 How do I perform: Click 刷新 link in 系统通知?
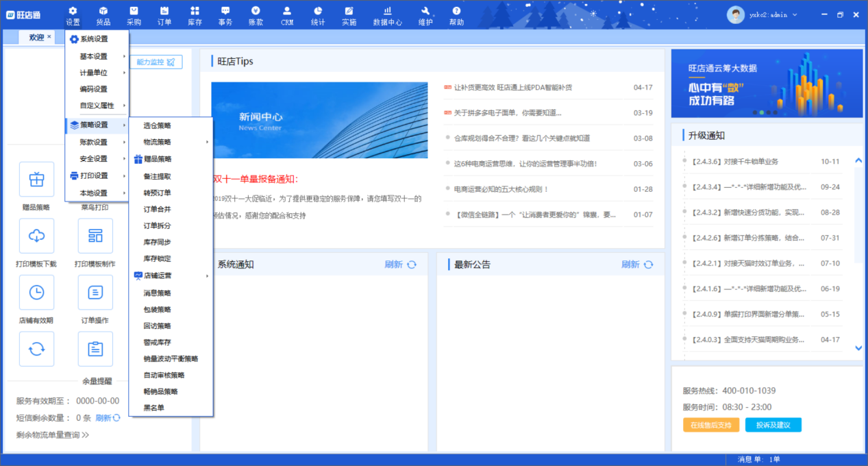[393, 265]
